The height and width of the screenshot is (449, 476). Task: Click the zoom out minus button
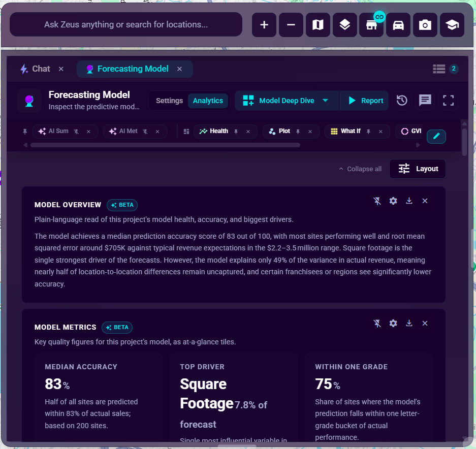point(291,25)
